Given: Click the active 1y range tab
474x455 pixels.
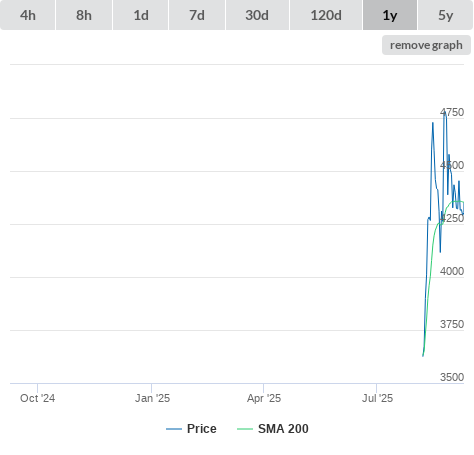Looking at the screenshot, I should 390,15.
